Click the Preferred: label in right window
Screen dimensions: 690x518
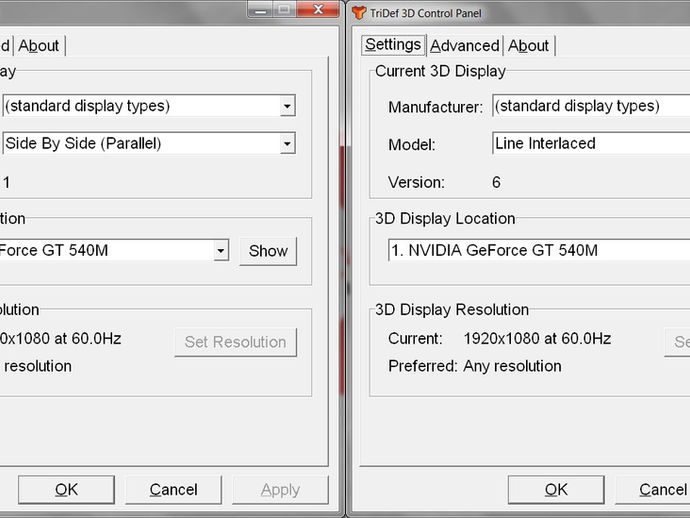click(423, 366)
